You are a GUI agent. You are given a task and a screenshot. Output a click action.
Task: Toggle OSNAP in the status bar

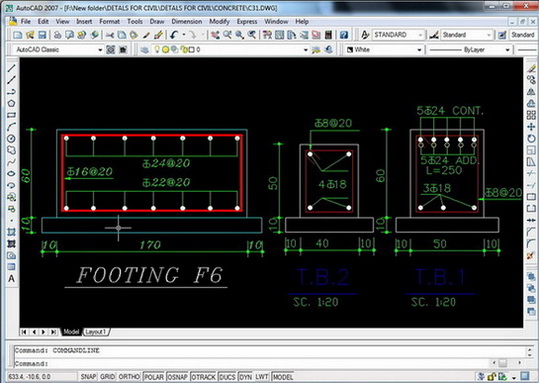tap(177, 377)
